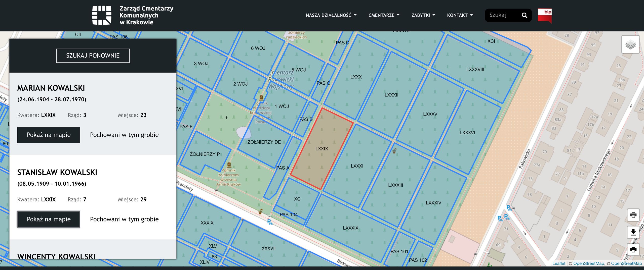The height and width of the screenshot is (270, 644).
Task: Select the WINCENTY KOWALSKI result heading
Action: [x=56, y=256]
